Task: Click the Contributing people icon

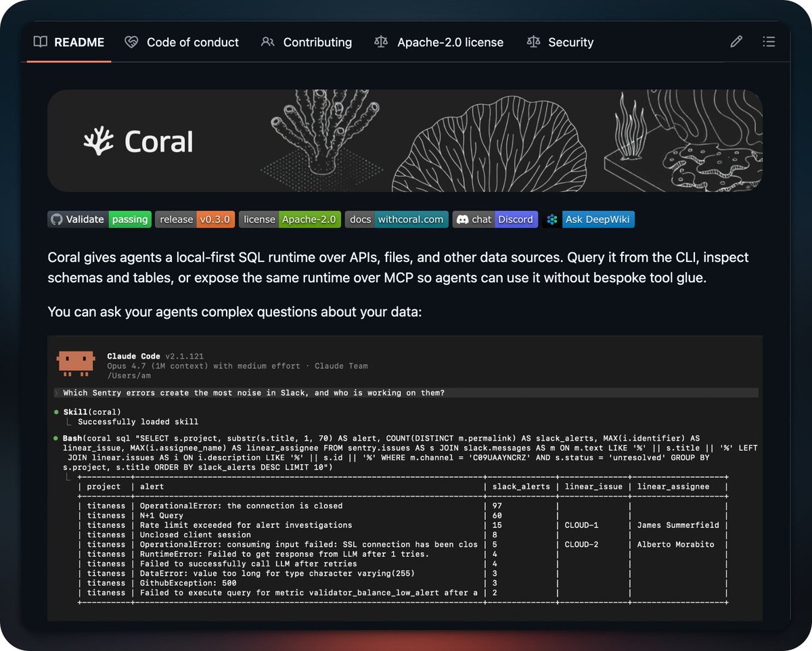Action: click(x=267, y=42)
